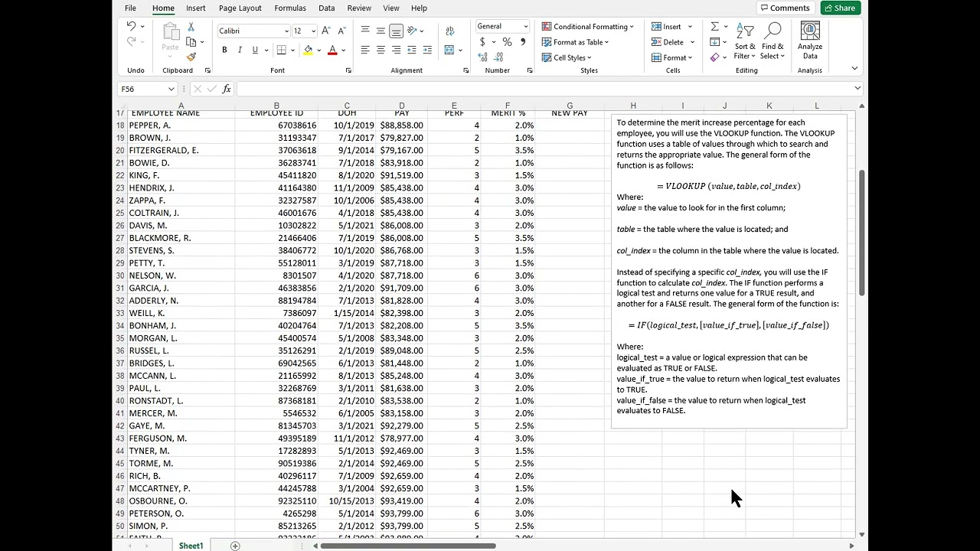The width and height of the screenshot is (980, 551).
Task: Open the font name dropdown Calibri
Action: click(286, 31)
